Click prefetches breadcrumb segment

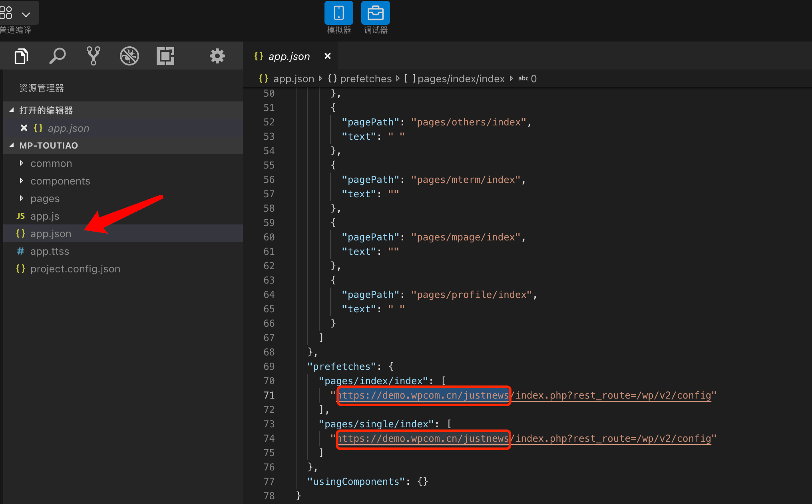coord(360,79)
